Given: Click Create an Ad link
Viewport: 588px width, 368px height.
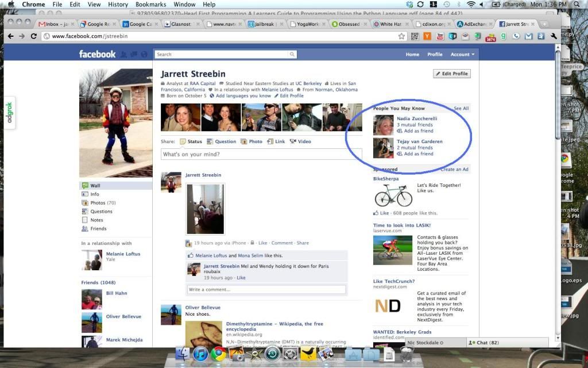Looking at the screenshot, I should click(454, 170).
